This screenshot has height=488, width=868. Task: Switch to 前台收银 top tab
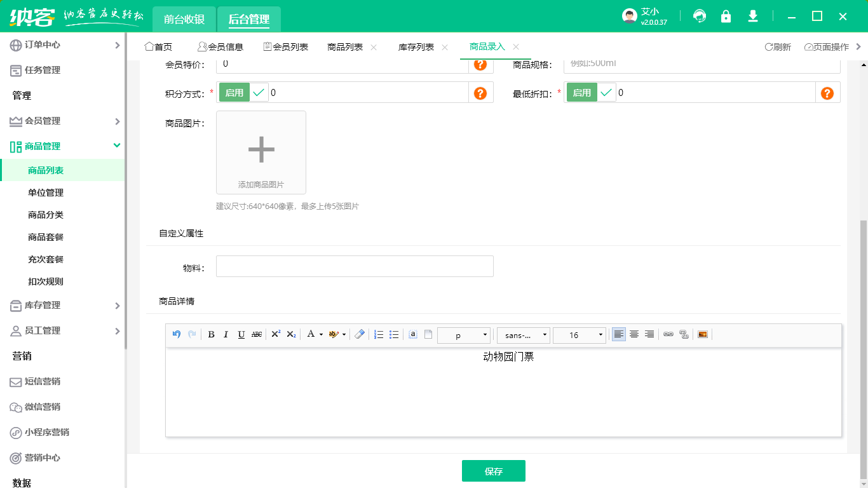184,19
